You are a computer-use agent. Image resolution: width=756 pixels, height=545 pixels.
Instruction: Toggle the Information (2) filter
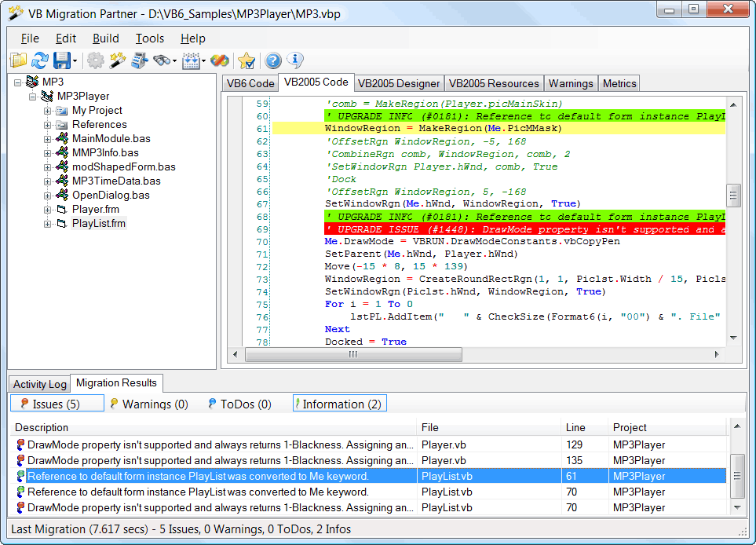pyautogui.click(x=339, y=404)
